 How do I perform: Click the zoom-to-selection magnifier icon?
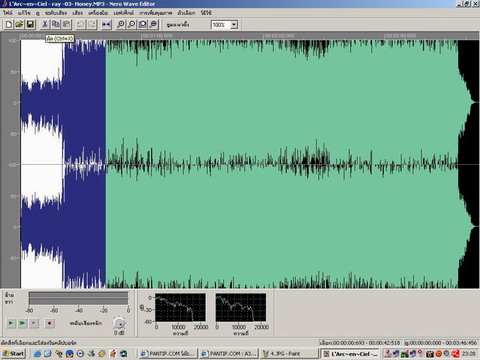[x=142, y=24]
